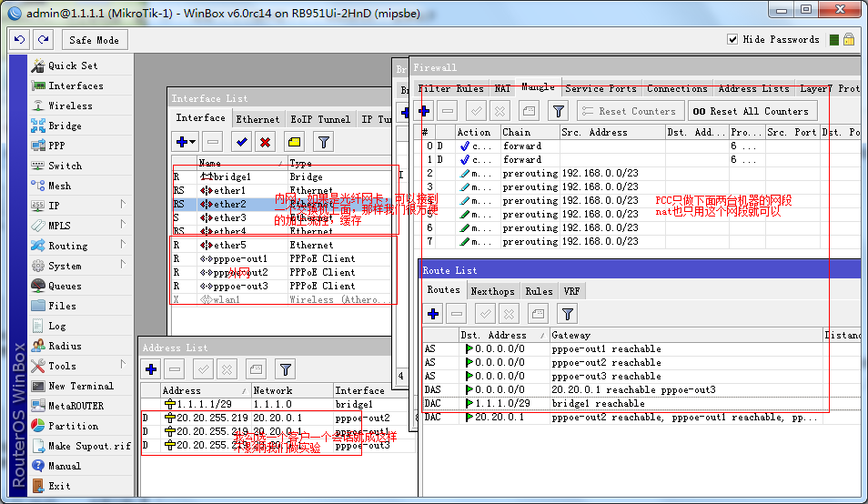
Task: Click Exit in sidebar
Action: [59, 486]
